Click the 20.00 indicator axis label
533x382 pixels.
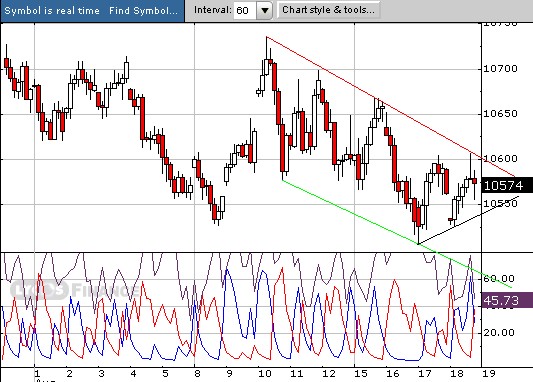pyautogui.click(x=499, y=332)
